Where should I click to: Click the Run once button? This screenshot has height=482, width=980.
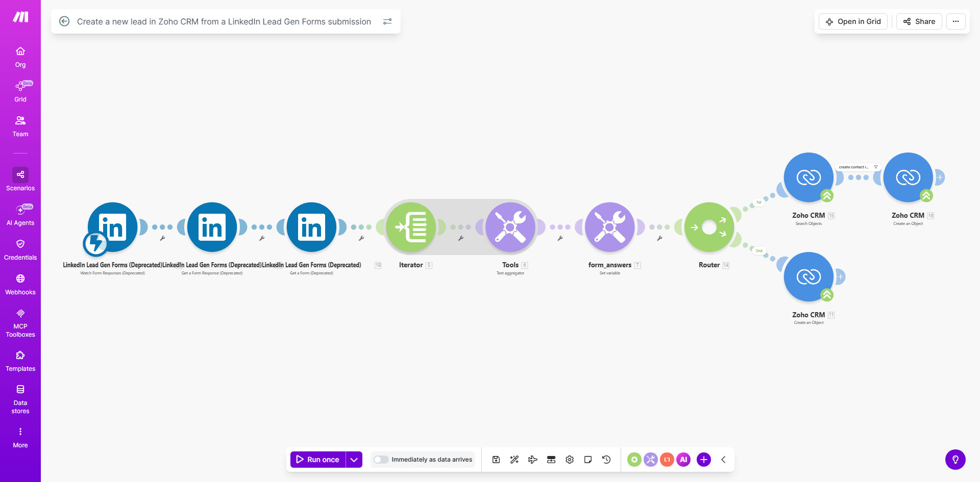coord(318,460)
